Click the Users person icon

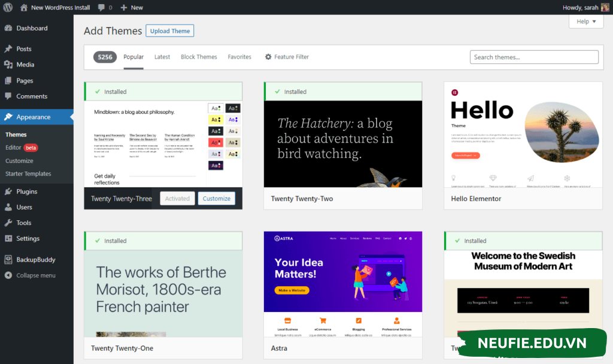tap(8, 207)
